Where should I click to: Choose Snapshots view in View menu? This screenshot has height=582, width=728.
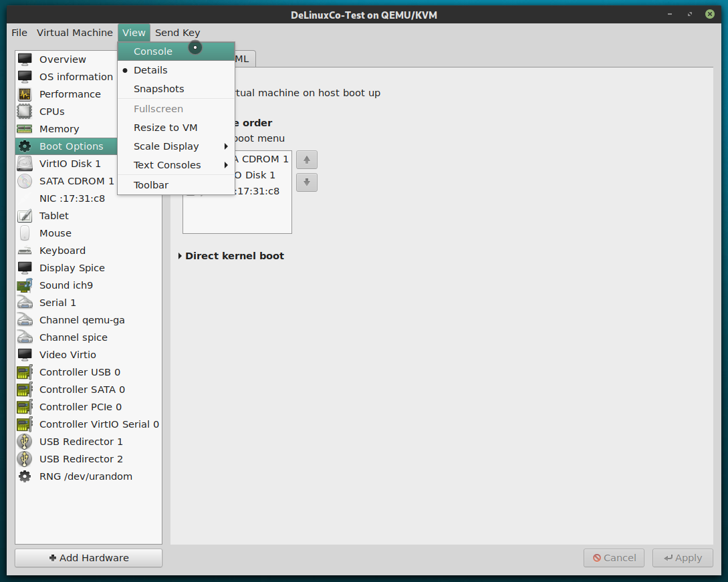176,89
